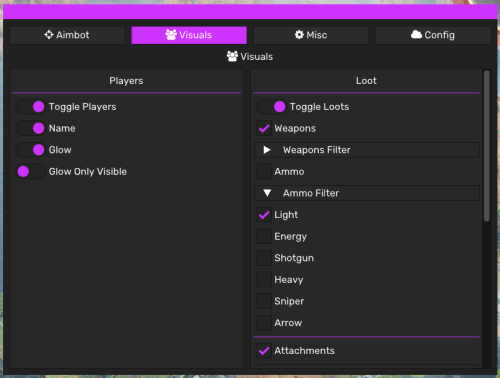The height and width of the screenshot is (378, 500).
Task: Switch the Toggle Loots option
Action: (x=272, y=107)
